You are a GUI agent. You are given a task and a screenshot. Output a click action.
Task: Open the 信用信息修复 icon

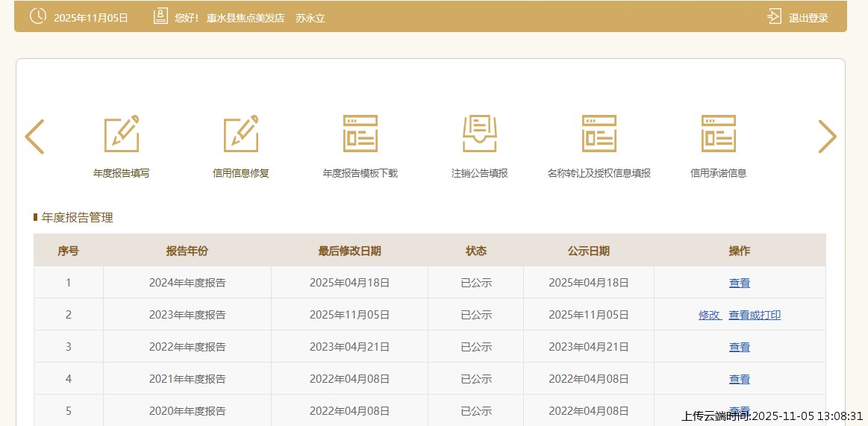(240, 134)
